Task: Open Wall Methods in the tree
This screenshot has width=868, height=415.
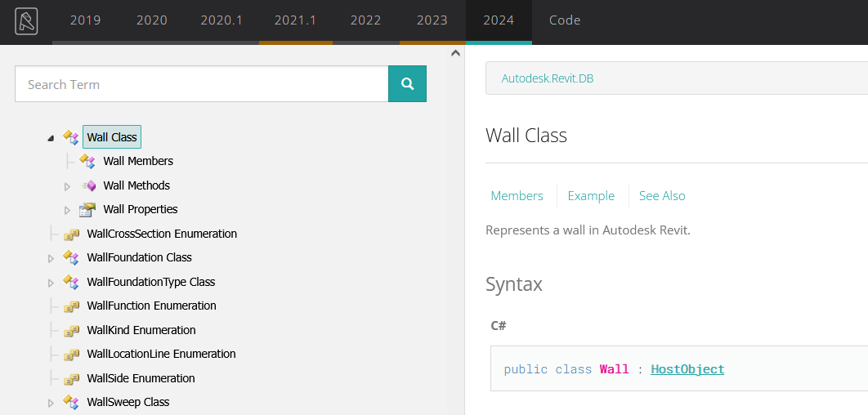Action: 136,185
